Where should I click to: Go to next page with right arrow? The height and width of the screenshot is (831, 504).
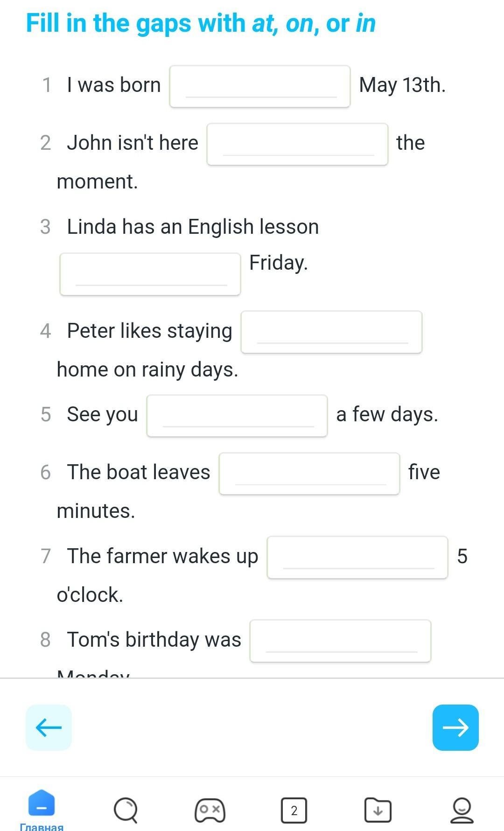pos(455,727)
